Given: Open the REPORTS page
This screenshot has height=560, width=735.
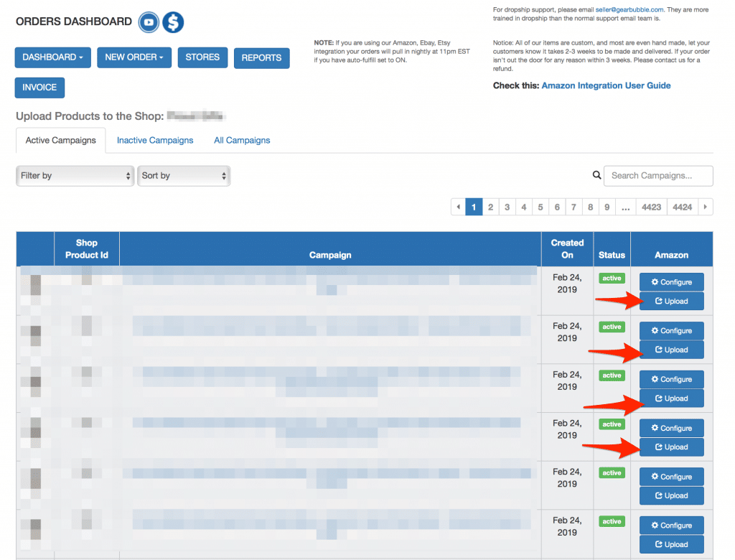Looking at the screenshot, I should coord(261,58).
